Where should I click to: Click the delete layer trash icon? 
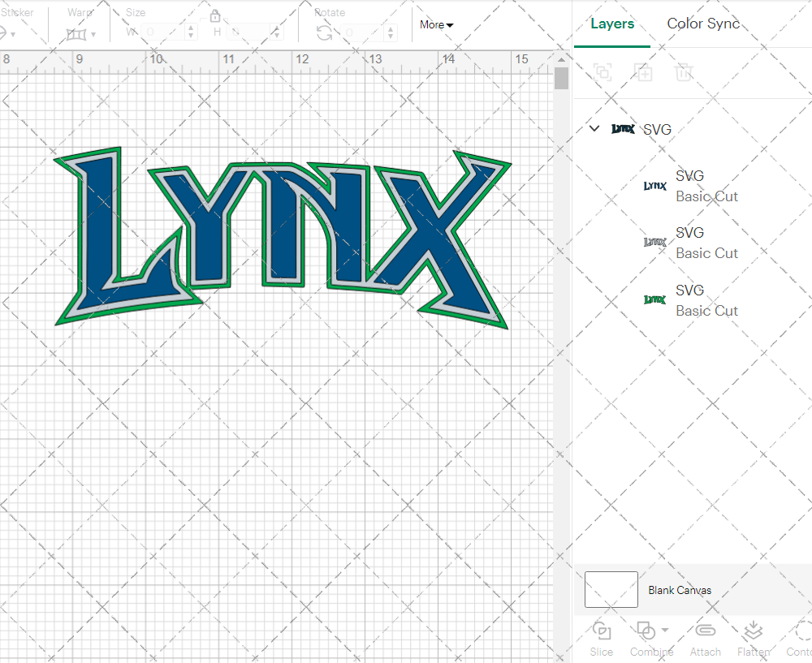point(685,72)
